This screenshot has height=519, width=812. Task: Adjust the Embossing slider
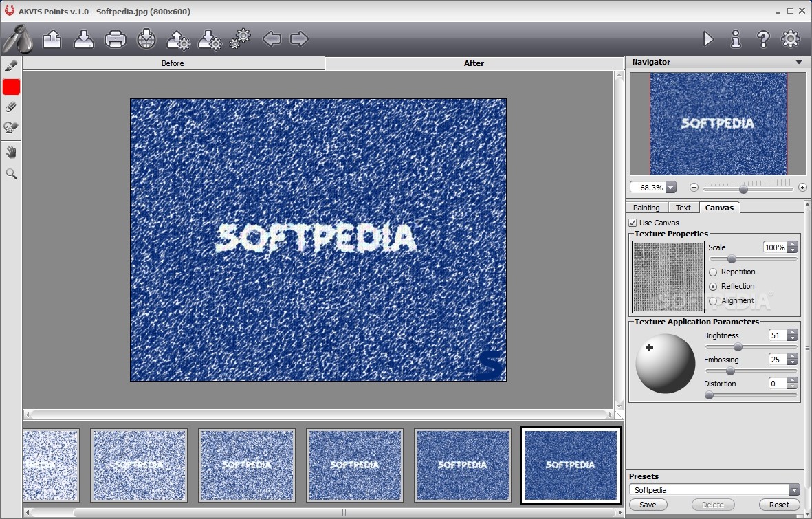pyautogui.click(x=730, y=371)
